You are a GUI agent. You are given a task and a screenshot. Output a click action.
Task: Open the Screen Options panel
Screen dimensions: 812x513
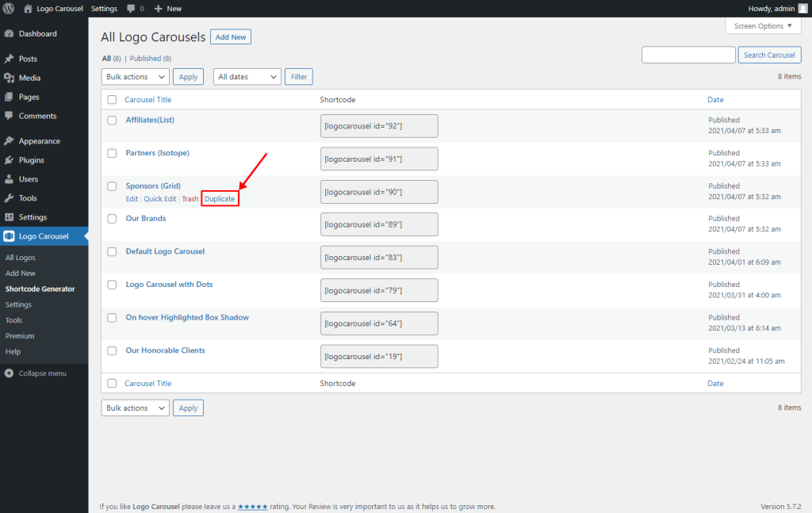point(762,25)
